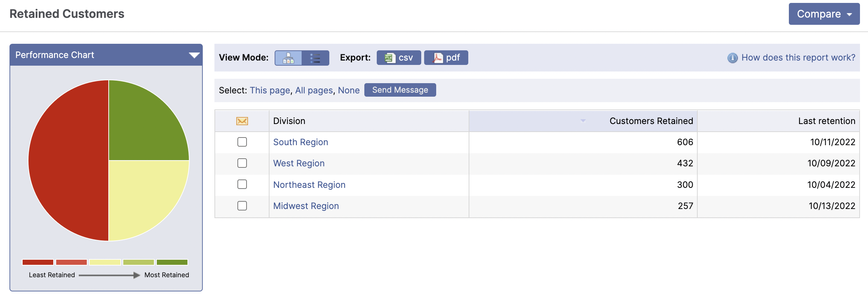Click the value 257 for Midwest Region
868x294 pixels.
(685, 206)
